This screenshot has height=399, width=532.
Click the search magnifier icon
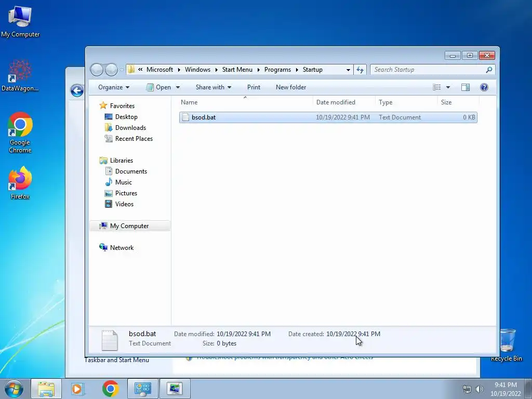coord(489,70)
